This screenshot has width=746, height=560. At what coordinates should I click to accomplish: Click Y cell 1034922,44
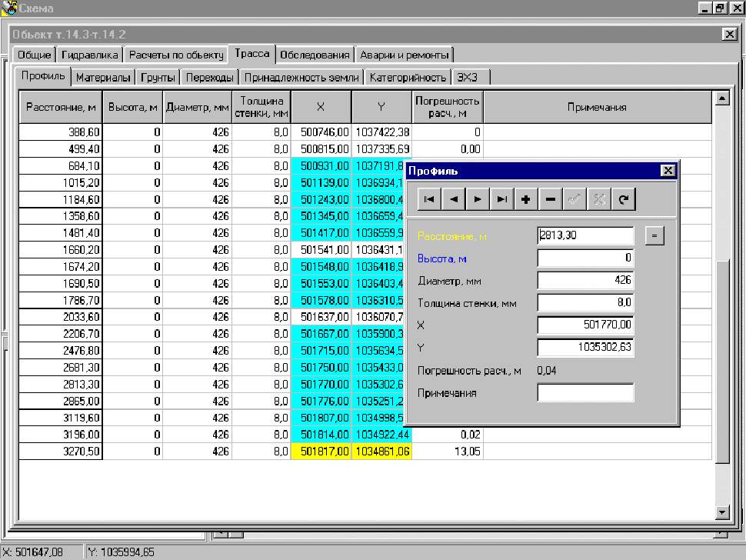click(x=381, y=435)
